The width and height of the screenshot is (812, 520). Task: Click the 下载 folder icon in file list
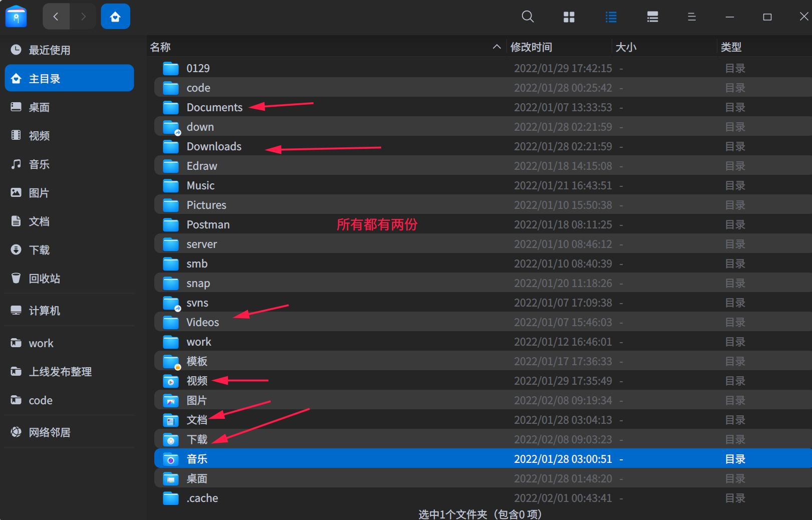[171, 439]
